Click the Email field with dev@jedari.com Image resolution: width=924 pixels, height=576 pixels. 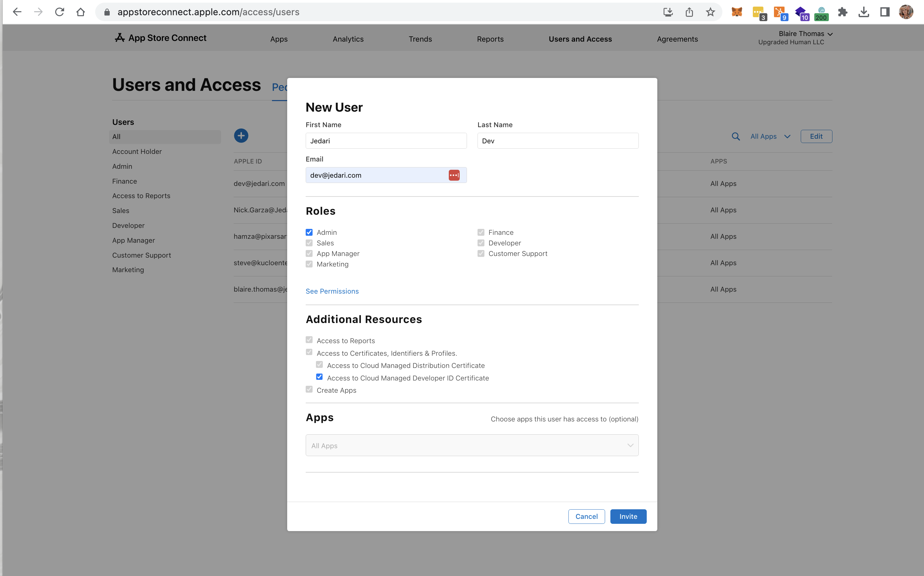coord(386,175)
